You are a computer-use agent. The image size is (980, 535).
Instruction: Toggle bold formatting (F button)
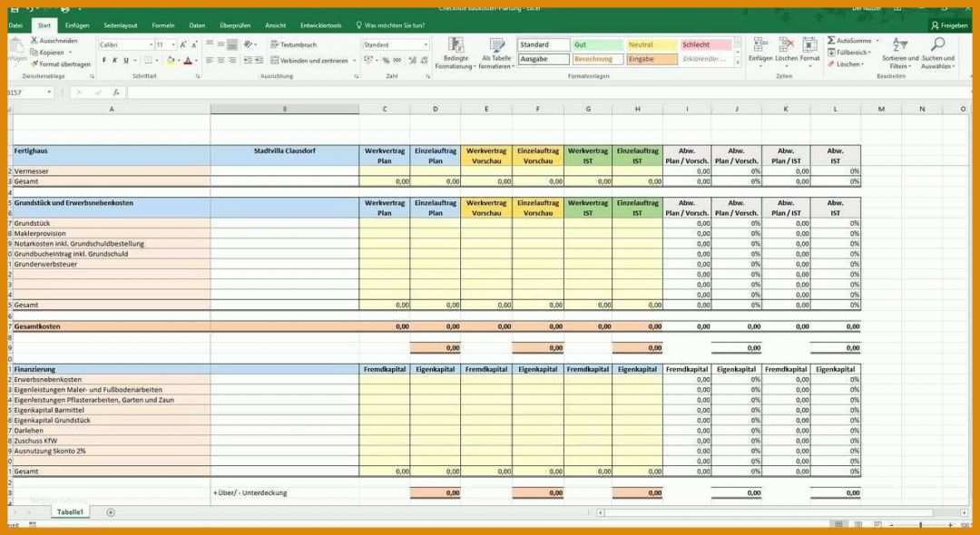104,61
